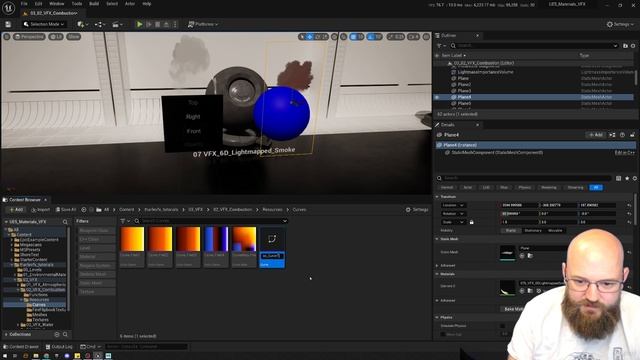This screenshot has height=360, width=640.
Task: Open the File menu
Action: [x=24, y=4]
